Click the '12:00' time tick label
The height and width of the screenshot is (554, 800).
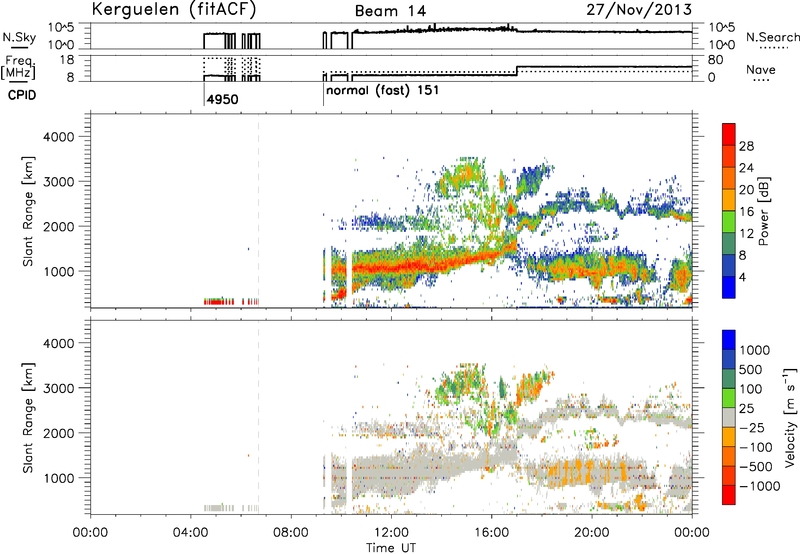(391, 533)
